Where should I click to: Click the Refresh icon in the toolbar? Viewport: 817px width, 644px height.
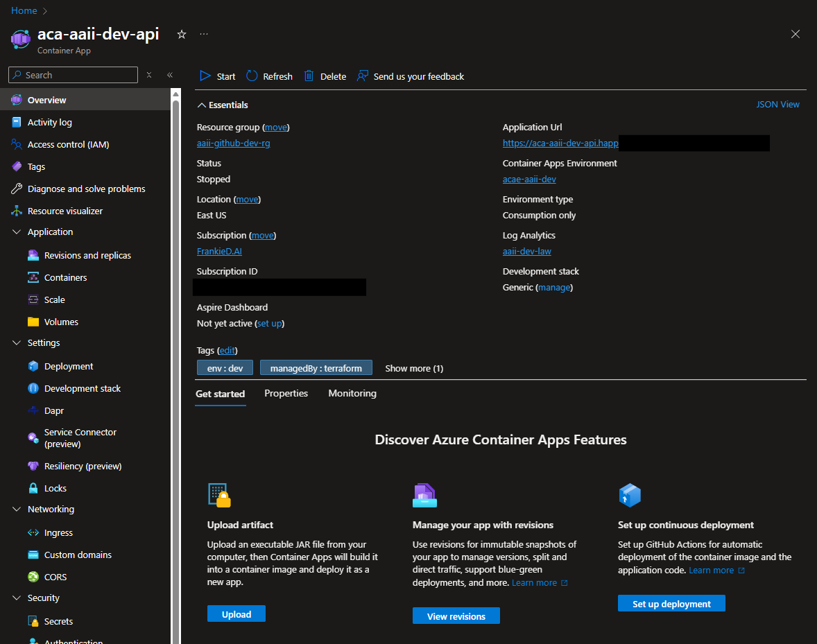click(251, 76)
